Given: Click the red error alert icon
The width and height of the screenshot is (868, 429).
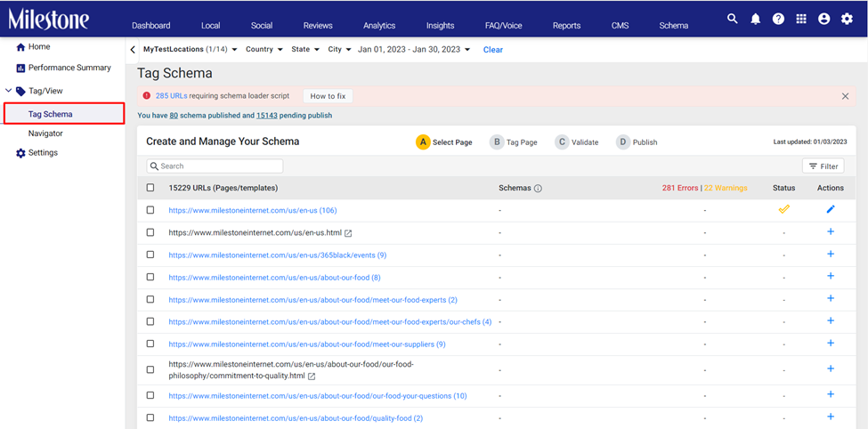Looking at the screenshot, I should [x=147, y=96].
